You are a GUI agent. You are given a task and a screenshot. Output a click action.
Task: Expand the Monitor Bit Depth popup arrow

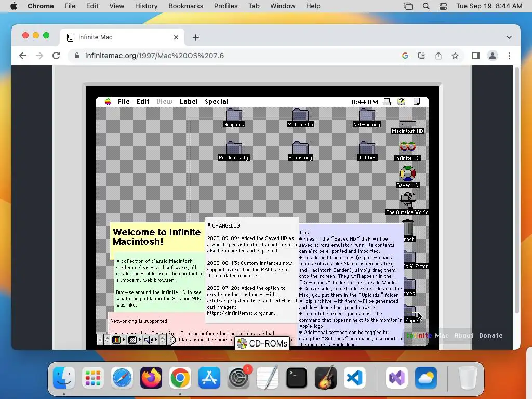click(124, 340)
